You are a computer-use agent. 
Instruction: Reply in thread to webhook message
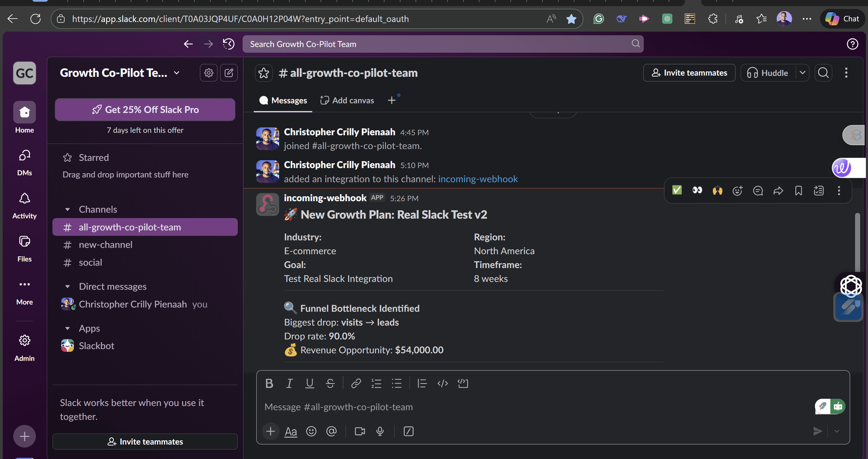[758, 190]
